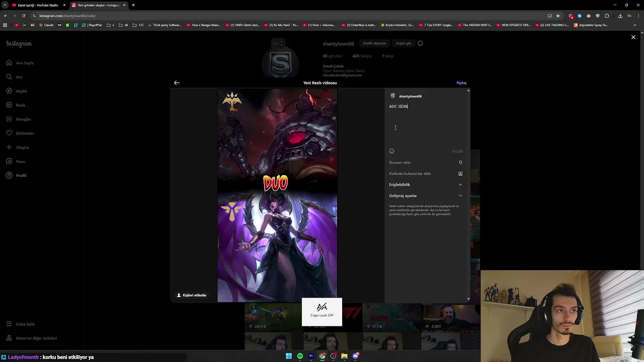
Task: Open the reel thumbnail with 11,1 B views
Action: pyautogui.click(x=391, y=317)
